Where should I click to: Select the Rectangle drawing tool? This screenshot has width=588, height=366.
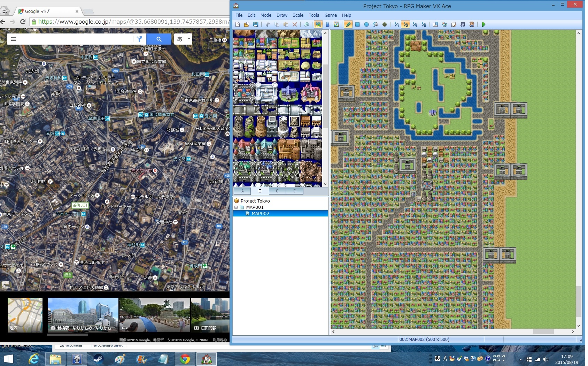click(357, 24)
